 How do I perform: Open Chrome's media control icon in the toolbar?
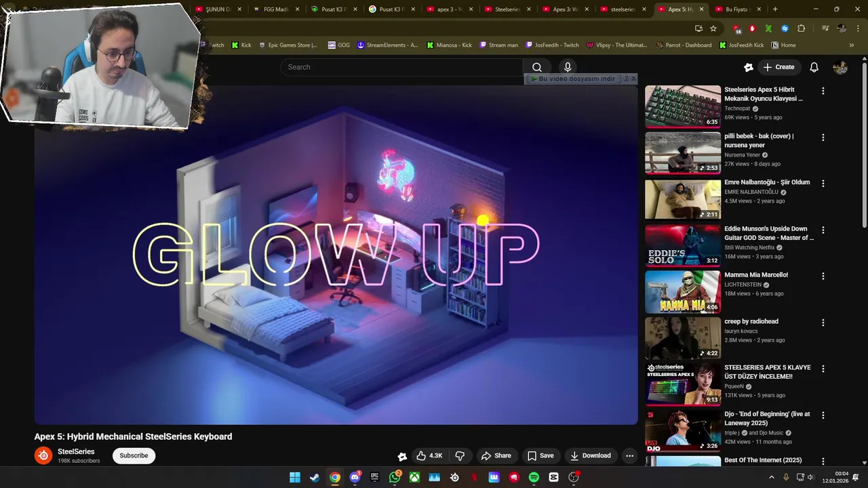coord(825,28)
